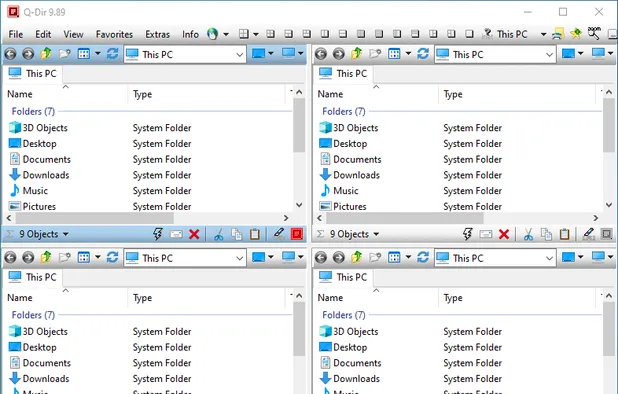Click the vertical scrollbar's down arrow in the top-left pane

(x=299, y=205)
